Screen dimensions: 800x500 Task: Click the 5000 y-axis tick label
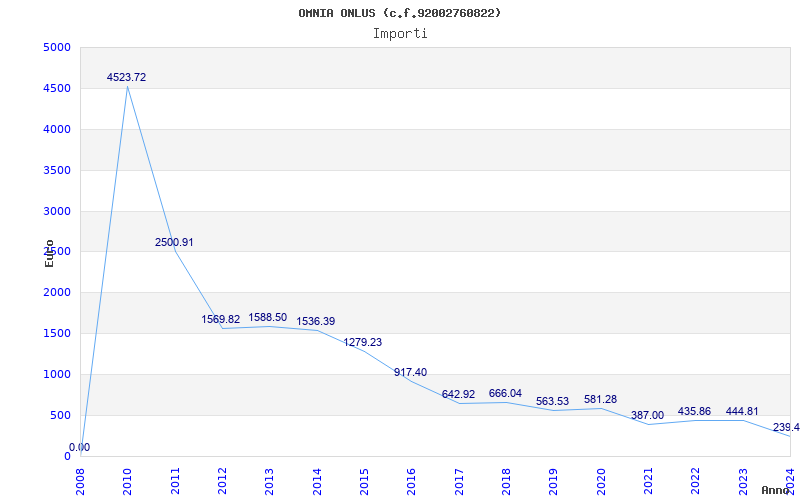[57, 48]
